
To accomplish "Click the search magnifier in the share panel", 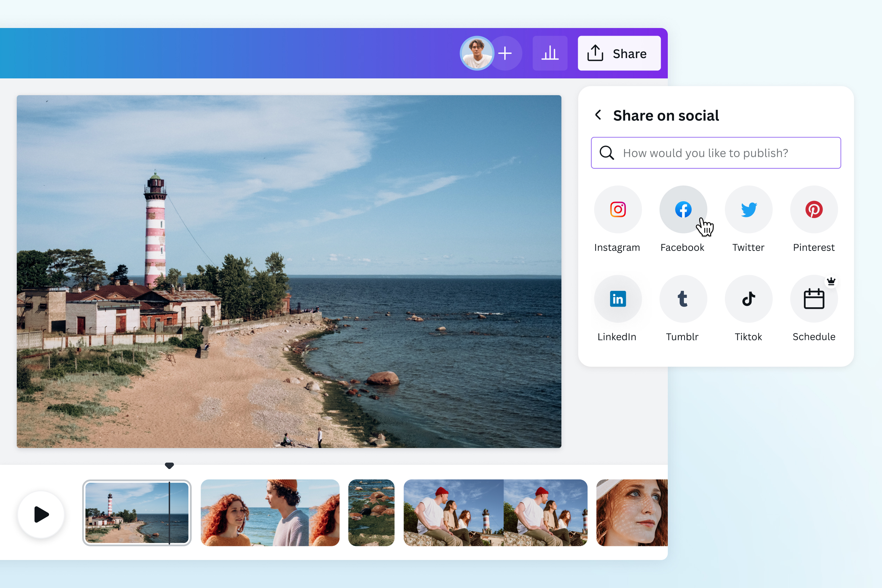I will coord(607,153).
